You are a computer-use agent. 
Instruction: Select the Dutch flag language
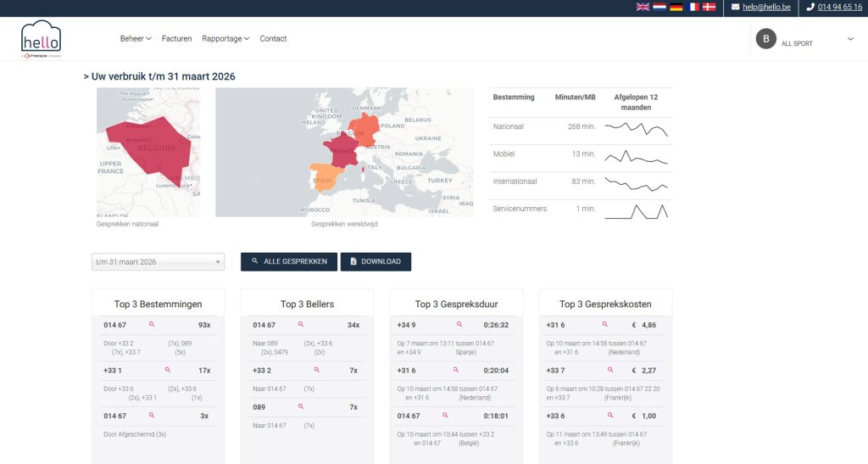click(x=659, y=7)
